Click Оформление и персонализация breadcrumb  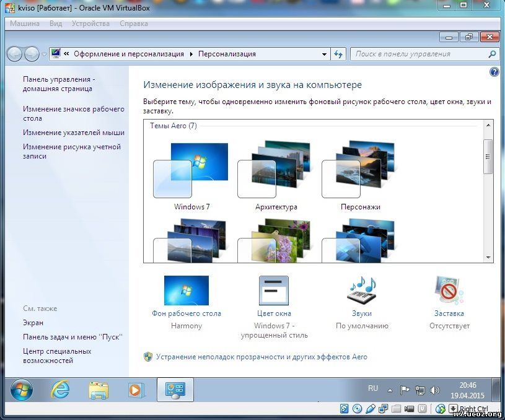129,54
